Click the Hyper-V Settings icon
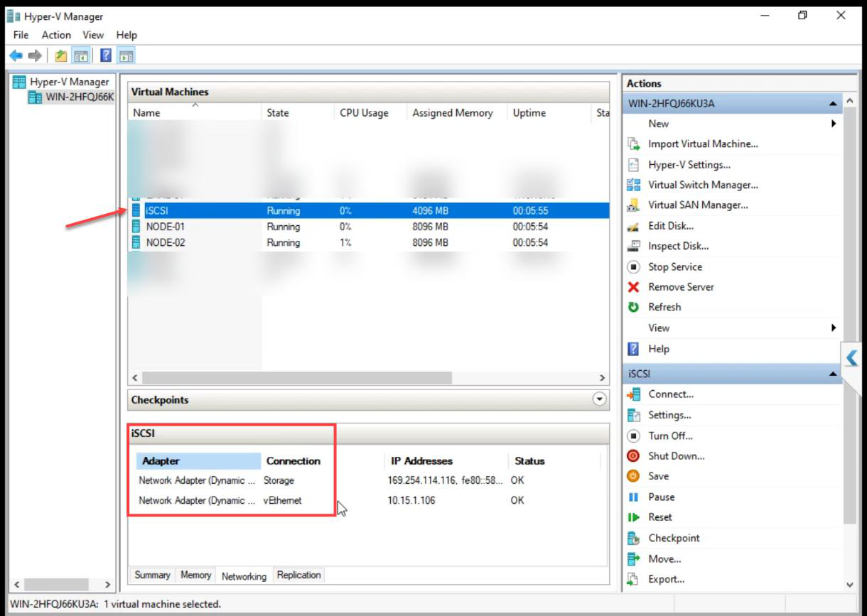Viewport: 867px width, 616px height. [x=633, y=164]
